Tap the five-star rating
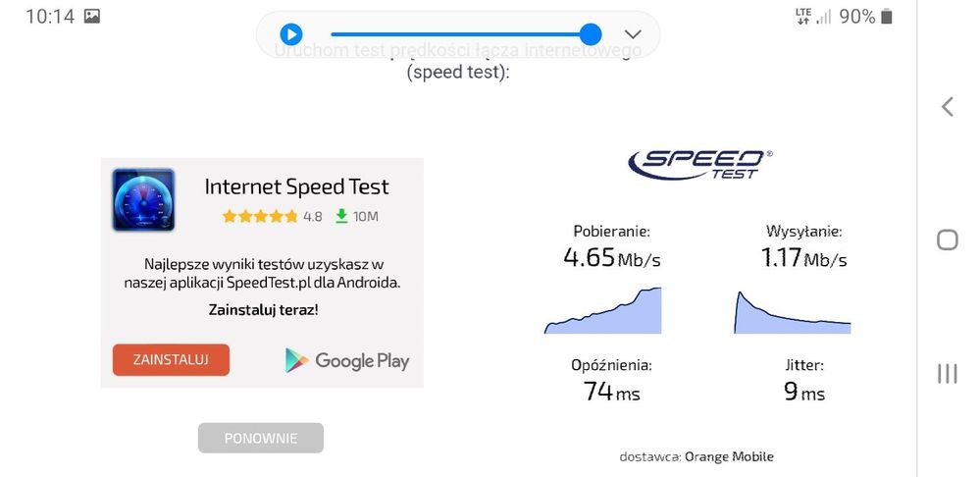Screen dimensions: 980x477 260,216
